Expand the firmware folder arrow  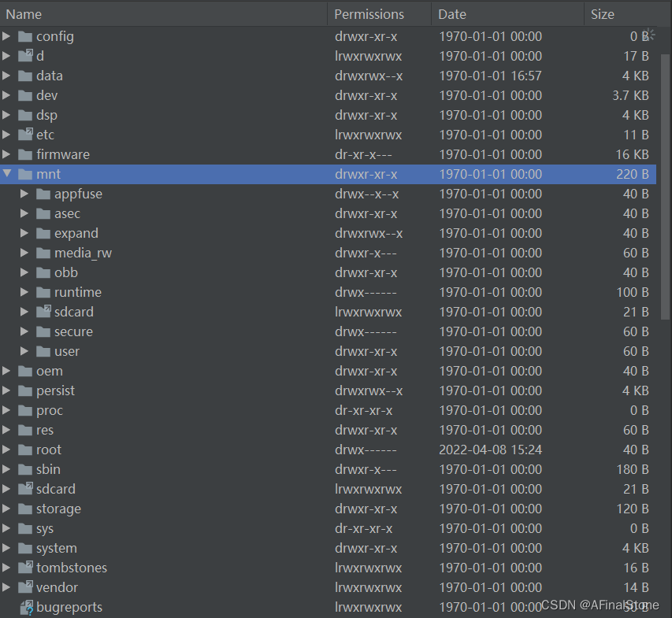pos(6,154)
